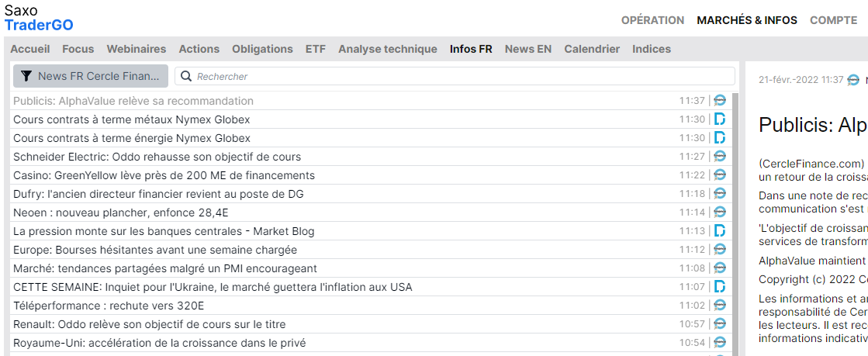Switch to the Indices tab
Screen dimensions: 868x356
point(652,49)
